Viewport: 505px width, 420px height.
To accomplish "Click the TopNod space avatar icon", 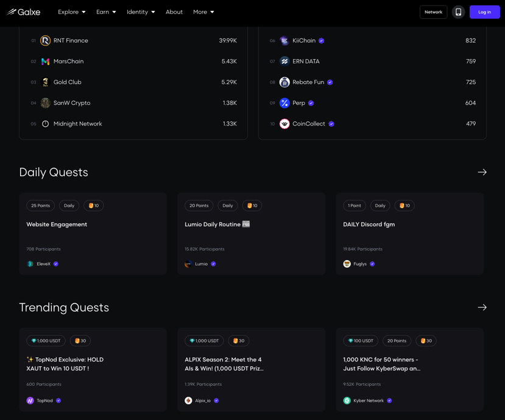I will point(30,400).
